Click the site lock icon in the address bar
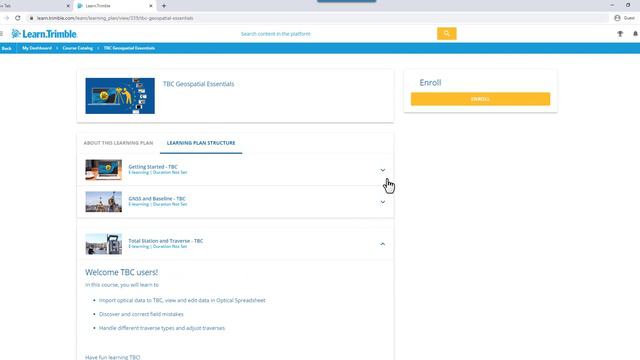Screen dimensions: 640x360 31,18
